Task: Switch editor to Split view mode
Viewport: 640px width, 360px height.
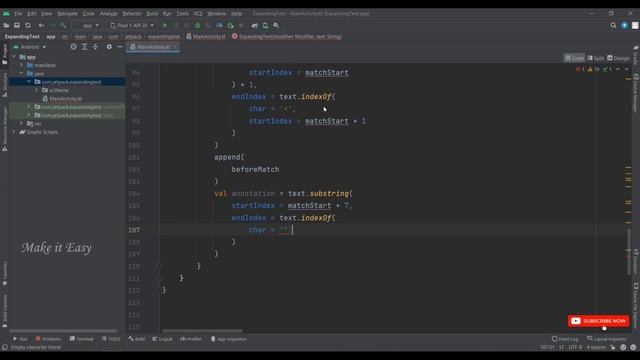Action: coord(596,58)
